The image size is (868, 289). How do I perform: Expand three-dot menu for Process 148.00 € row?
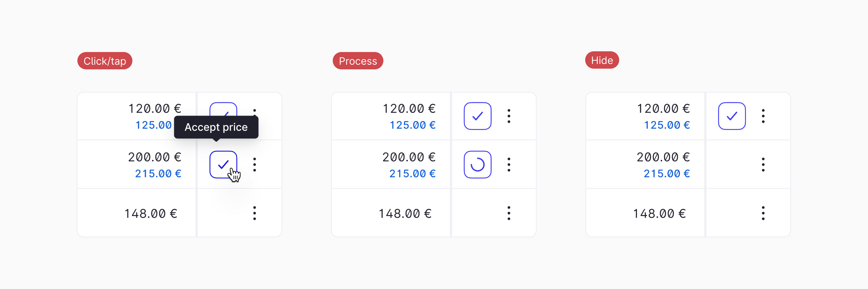509,213
